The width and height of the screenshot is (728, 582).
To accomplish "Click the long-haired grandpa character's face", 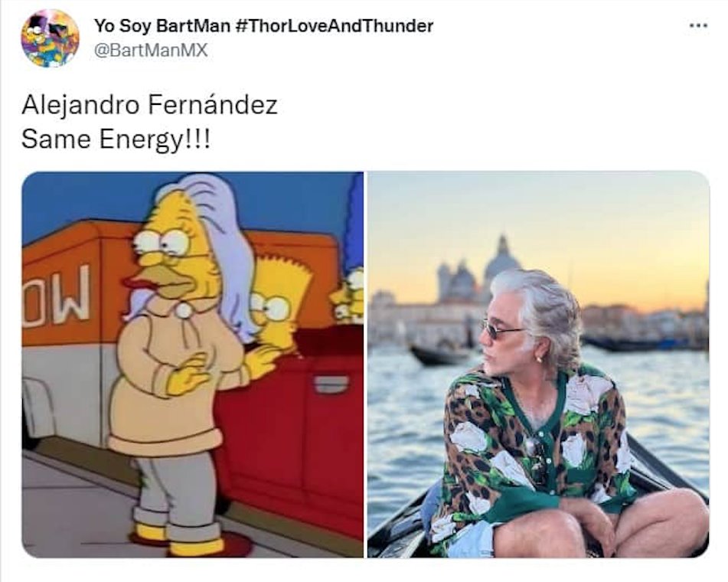I will [x=173, y=256].
